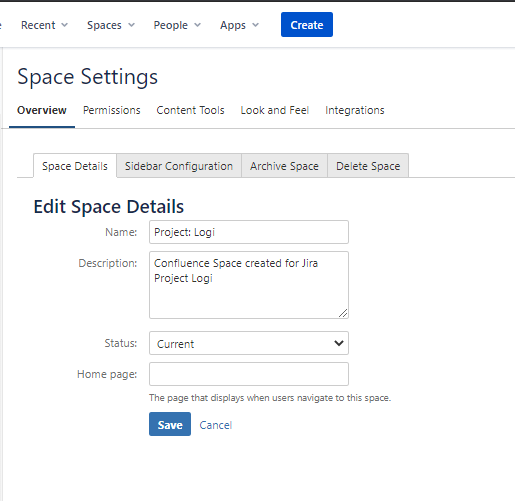Select the Overview tab
This screenshot has width=515, height=501.
[x=42, y=110]
